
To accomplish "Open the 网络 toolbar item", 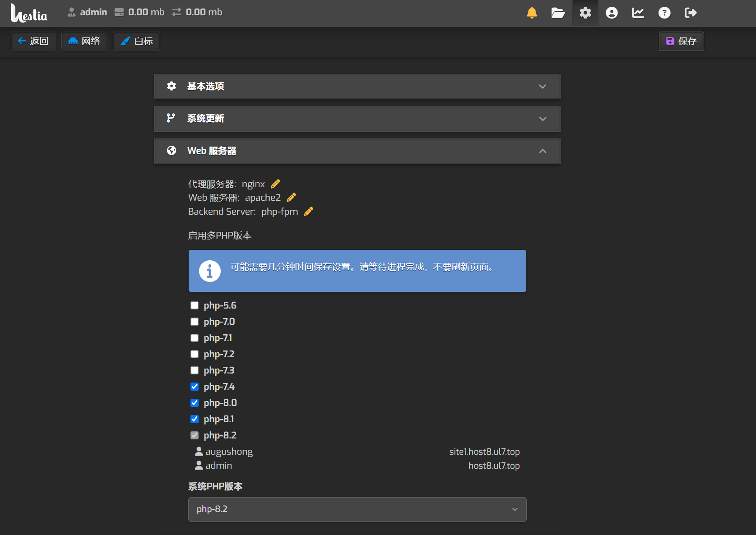I will 84,41.
